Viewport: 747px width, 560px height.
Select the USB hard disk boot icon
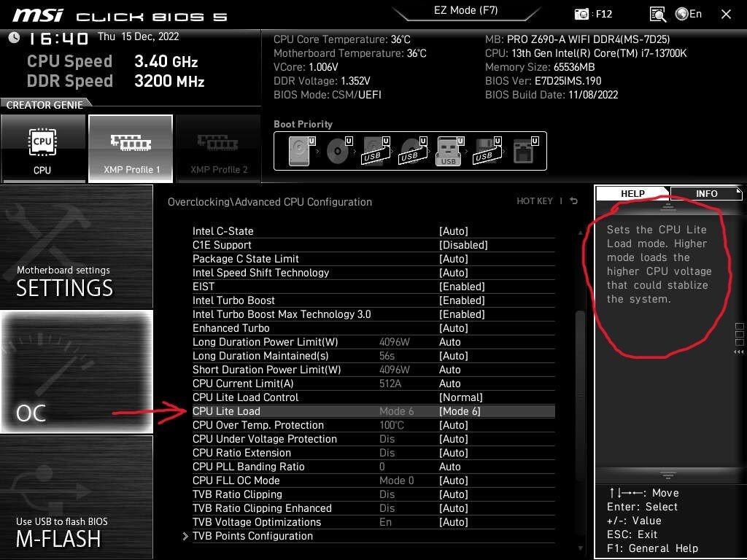376,152
